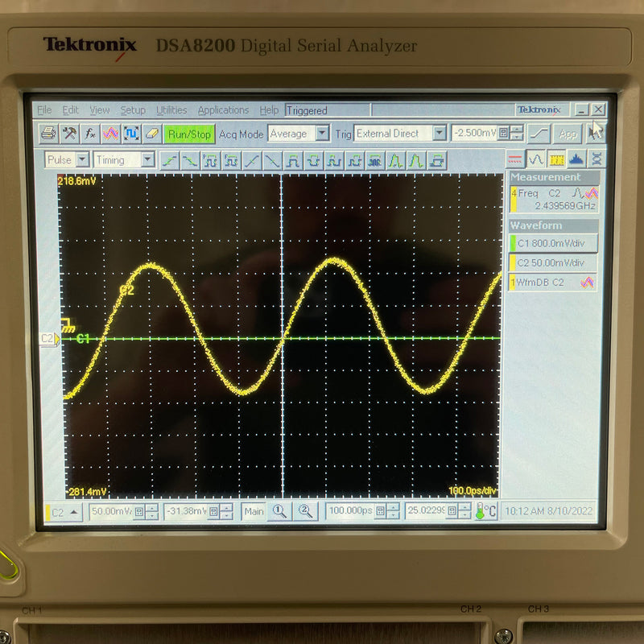Toggle the C1 800.0mV/div waveform button
This screenshot has width=644, height=644.
click(553, 243)
